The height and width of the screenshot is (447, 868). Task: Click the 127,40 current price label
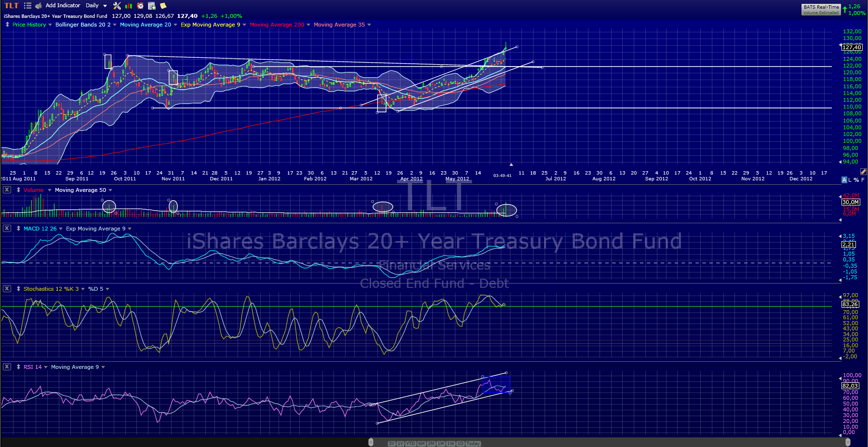[x=852, y=47]
